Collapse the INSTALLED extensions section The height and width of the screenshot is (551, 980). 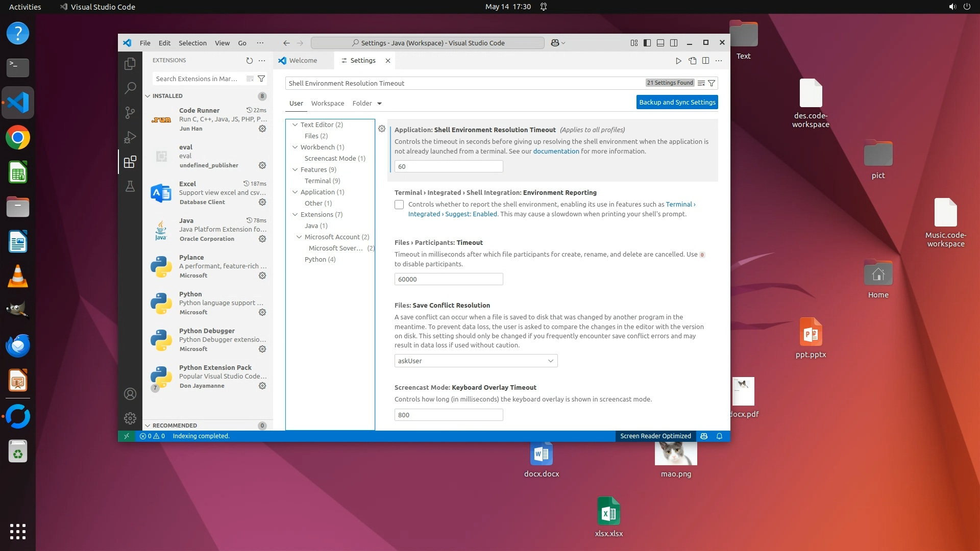tap(148, 96)
